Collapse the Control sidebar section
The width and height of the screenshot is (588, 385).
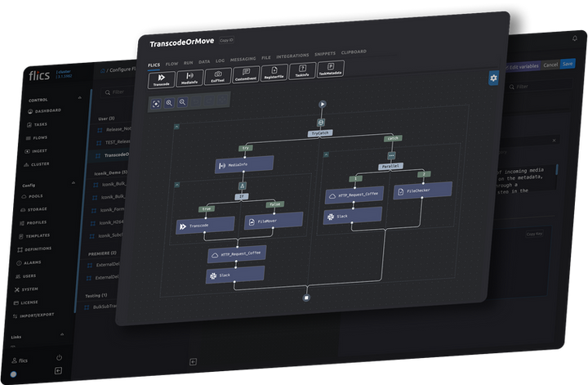tap(79, 97)
